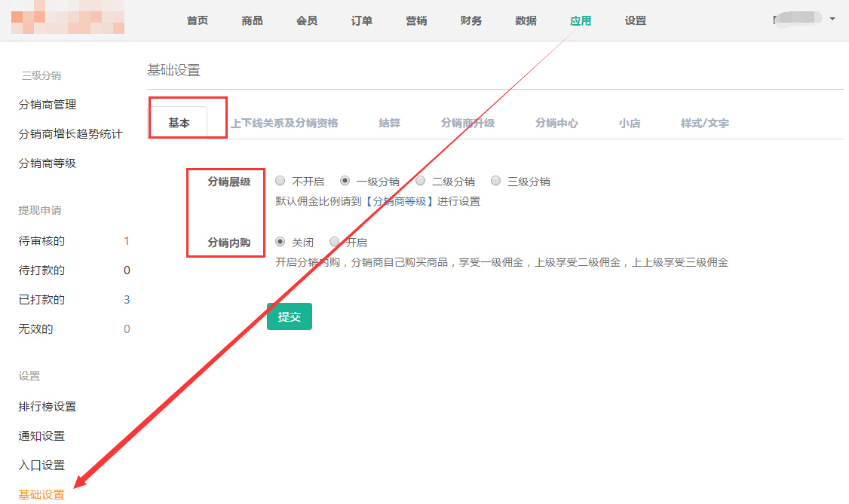
Task: Enable 分销内购 with 开启 option
Action: pos(335,242)
